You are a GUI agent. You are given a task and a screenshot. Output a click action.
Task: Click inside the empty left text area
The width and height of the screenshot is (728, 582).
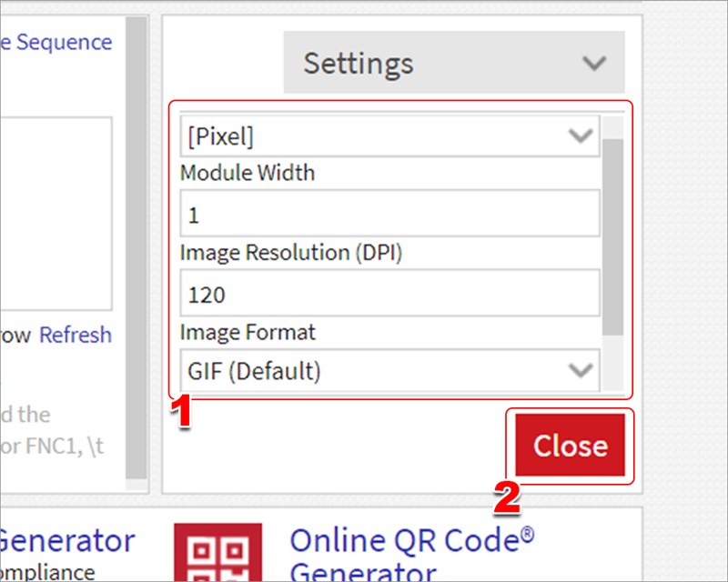point(55,214)
